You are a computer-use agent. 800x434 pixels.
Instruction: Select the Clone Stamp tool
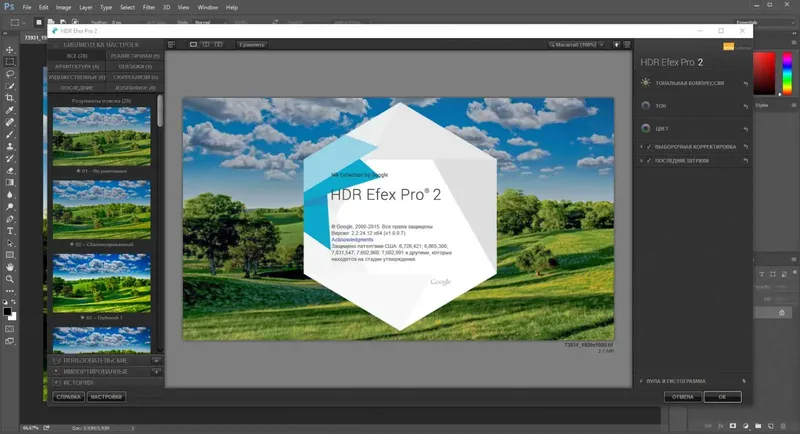(10, 146)
